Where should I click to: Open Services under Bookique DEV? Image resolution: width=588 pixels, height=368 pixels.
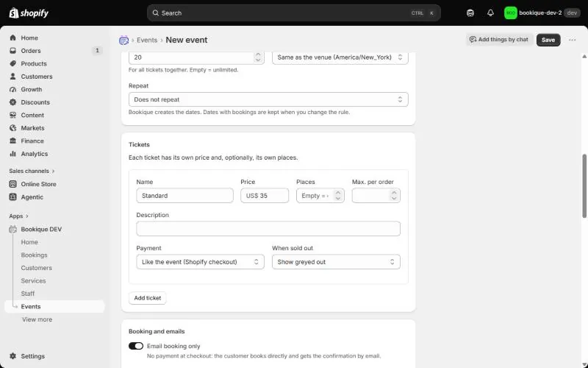click(33, 281)
